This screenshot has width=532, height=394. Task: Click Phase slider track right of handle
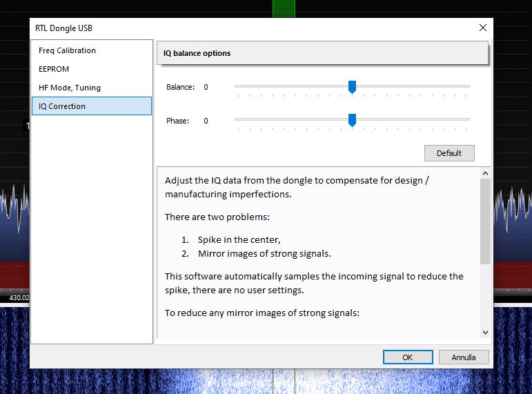414,120
